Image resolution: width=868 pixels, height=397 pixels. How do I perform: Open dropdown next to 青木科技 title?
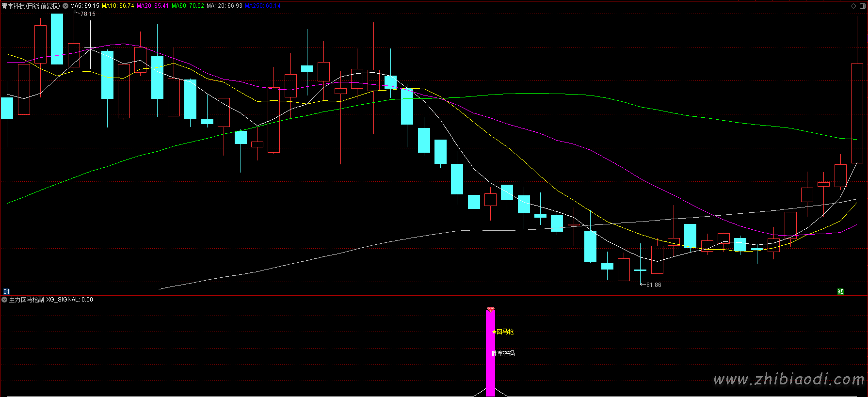(65, 6)
